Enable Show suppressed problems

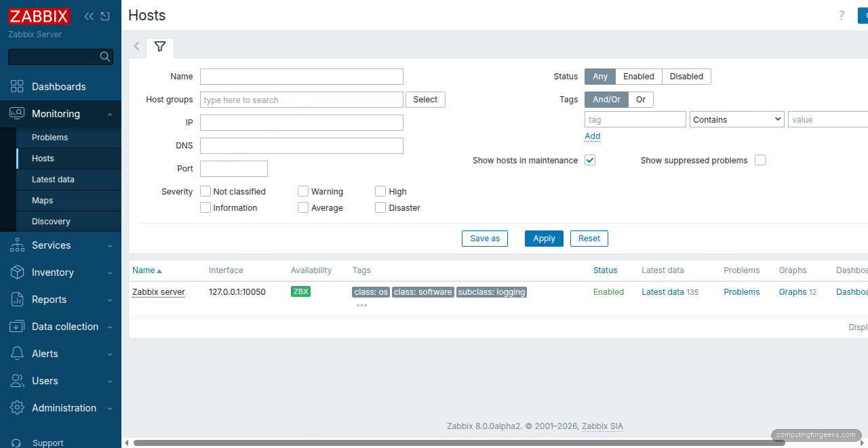(x=760, y=160)
